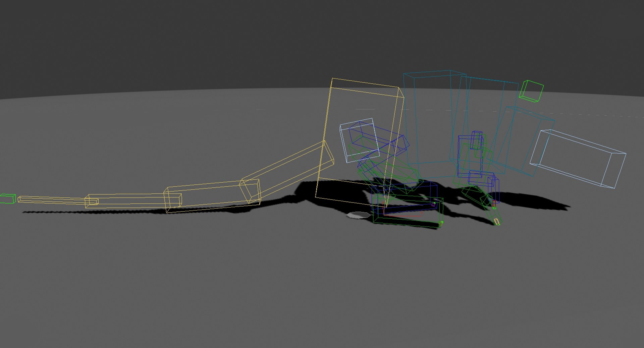The width and height of the screenshot is (644, 348).
Task: Select the small yellow toe box on front foot
Action: (x=497, y=221)
